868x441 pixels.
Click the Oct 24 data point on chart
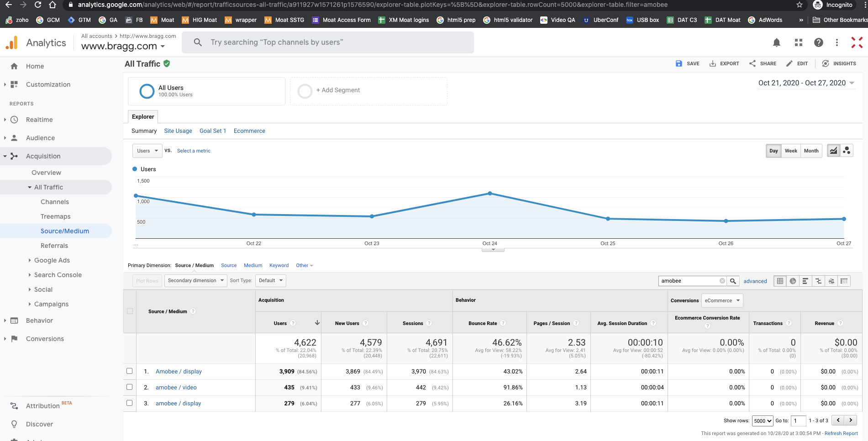click(490, 194)
